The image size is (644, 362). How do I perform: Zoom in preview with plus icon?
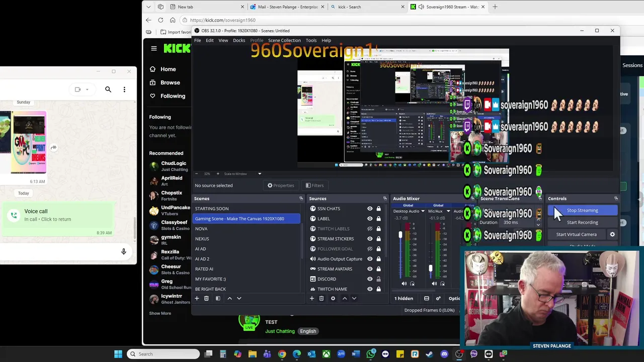coord(218,173)
